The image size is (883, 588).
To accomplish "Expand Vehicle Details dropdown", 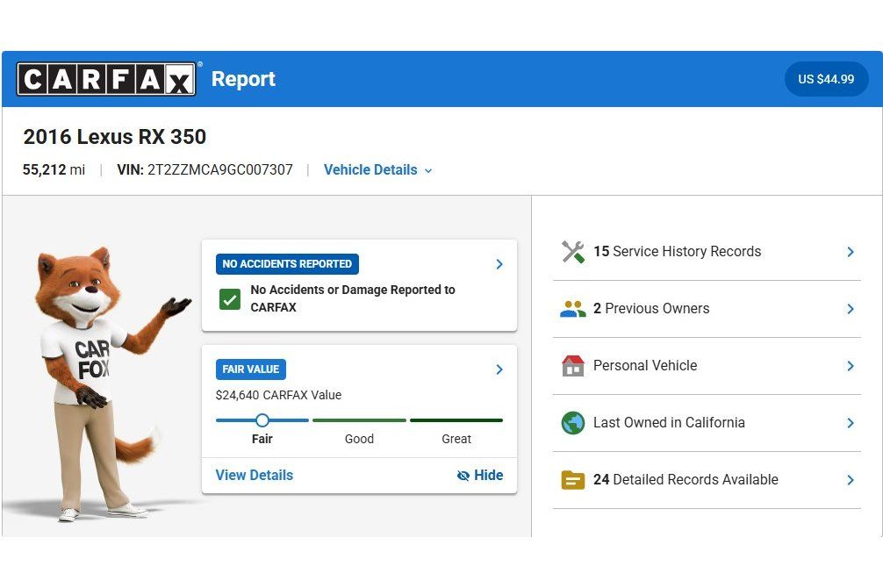I will (x=378, y=170).
